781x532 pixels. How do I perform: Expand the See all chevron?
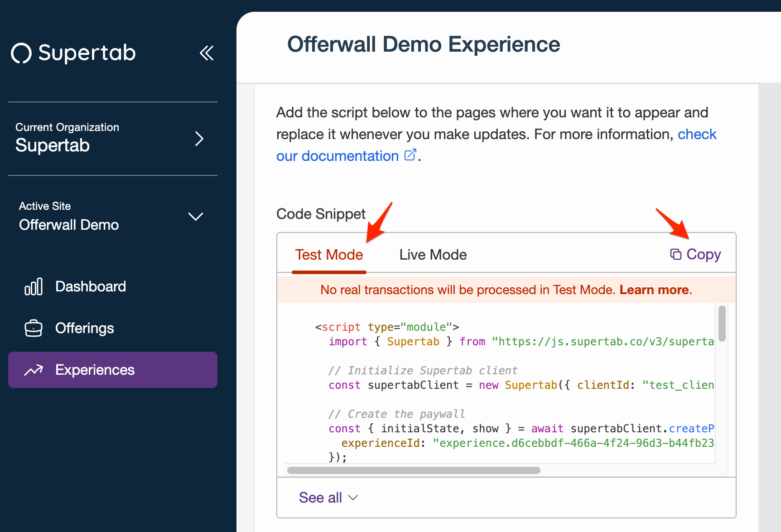tap(353, 498)
